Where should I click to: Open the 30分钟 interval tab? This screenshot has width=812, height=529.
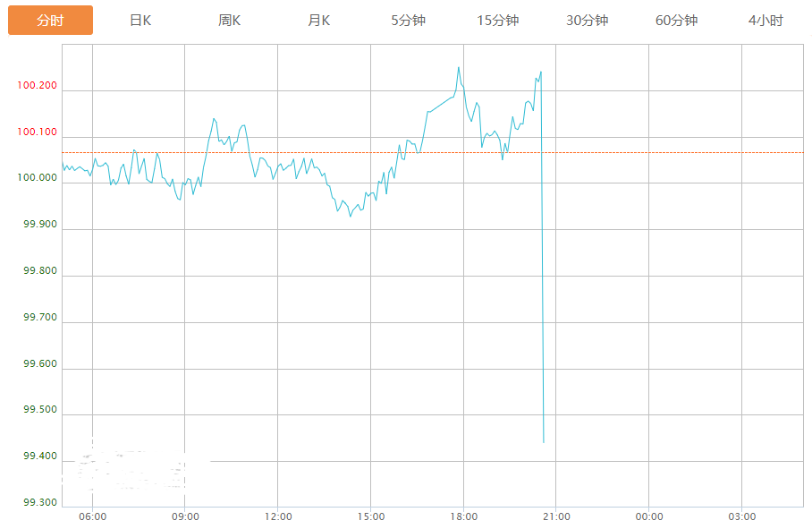(588, 21)
